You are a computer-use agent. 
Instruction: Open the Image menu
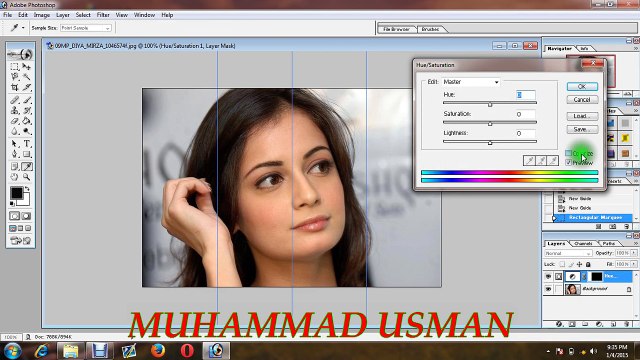click(x=42, y=15)
